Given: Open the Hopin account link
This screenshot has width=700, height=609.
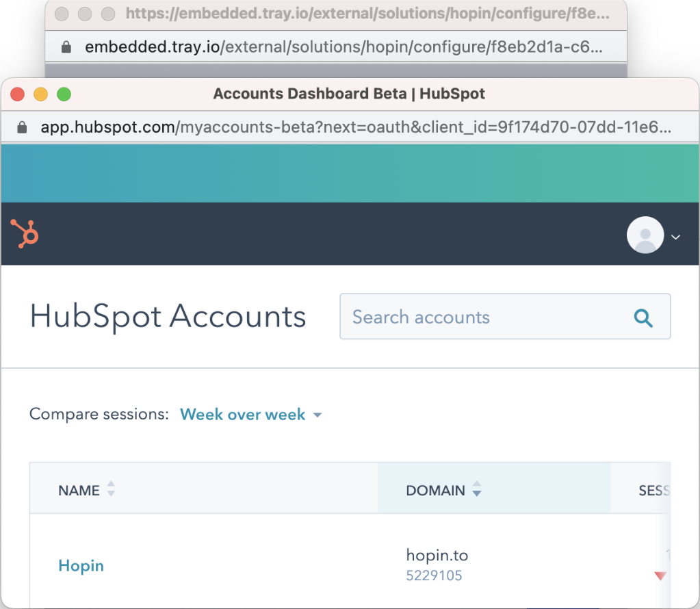Looking at the screenshot, I should tap(81, 566).
